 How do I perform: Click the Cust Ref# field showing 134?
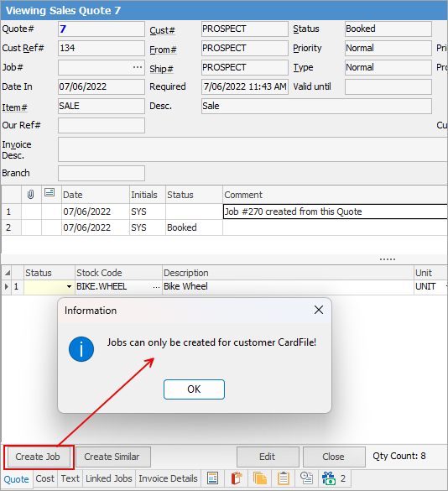point(102,48)
